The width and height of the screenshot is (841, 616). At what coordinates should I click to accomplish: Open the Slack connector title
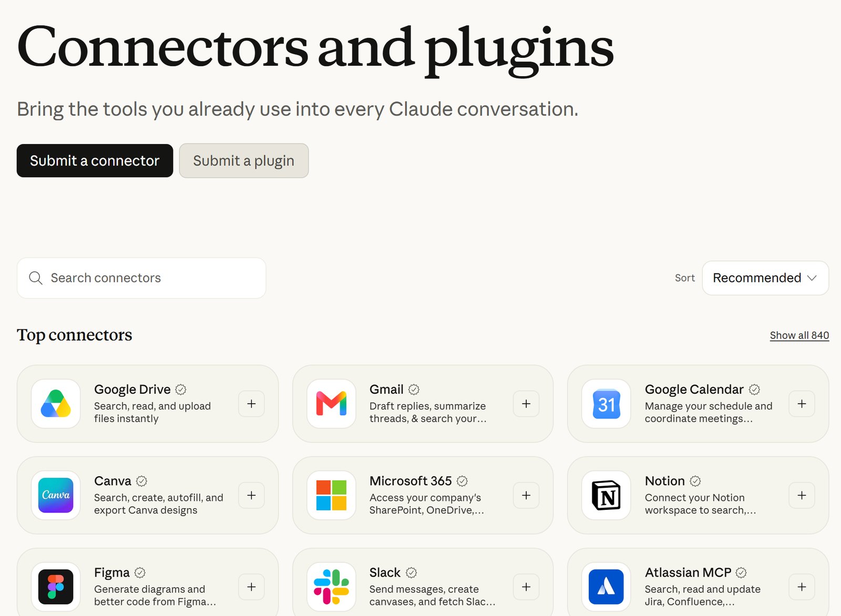385,572
